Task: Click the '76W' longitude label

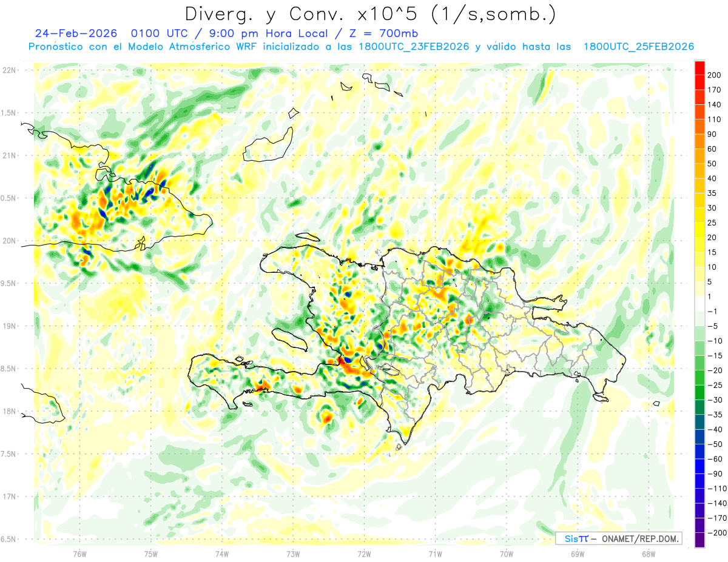Action: click(79, 554)
